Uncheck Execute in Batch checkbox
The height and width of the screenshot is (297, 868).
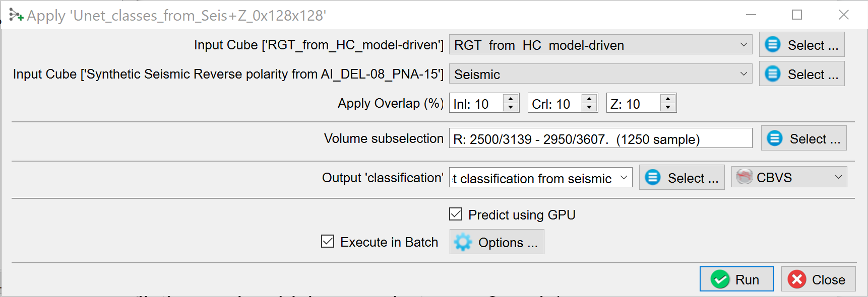[x=328, y=242]
